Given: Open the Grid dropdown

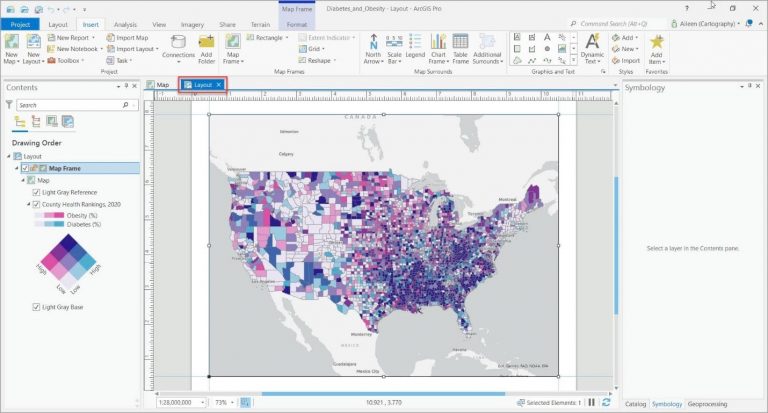Looking at the screenshot, I should tap(312, 49).
